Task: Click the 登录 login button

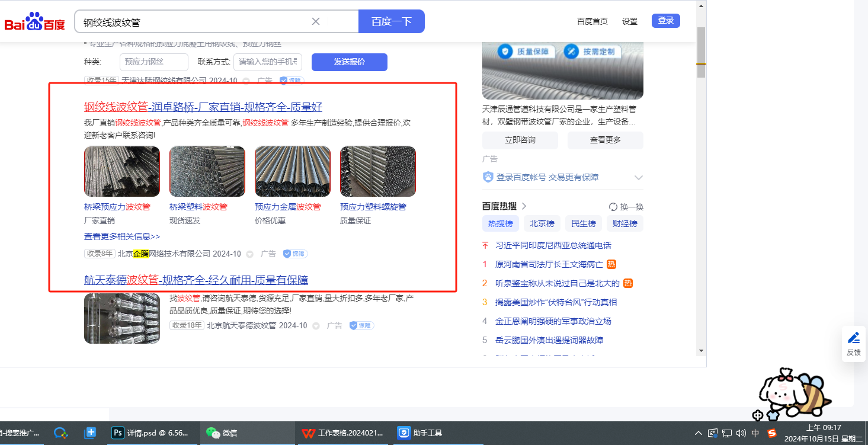Action: (666, 21)
